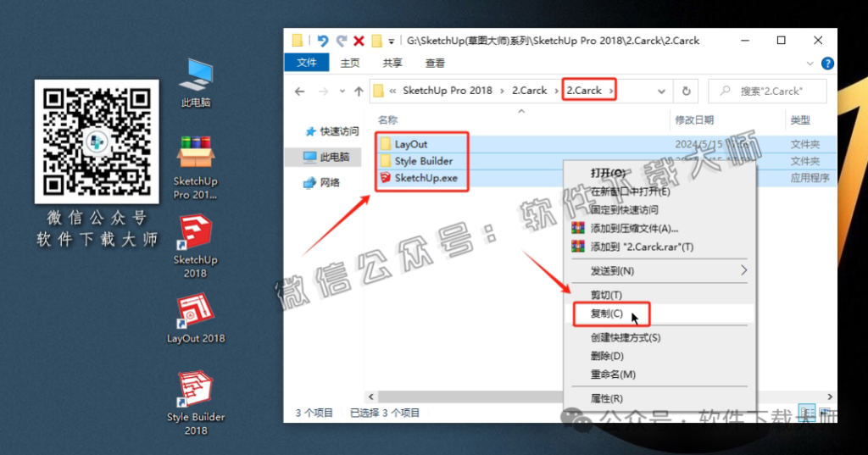This screenshot has height=455, width=868.
Task: Click the Explorer window folder icon in title bar
Action: tap(298, 41)
